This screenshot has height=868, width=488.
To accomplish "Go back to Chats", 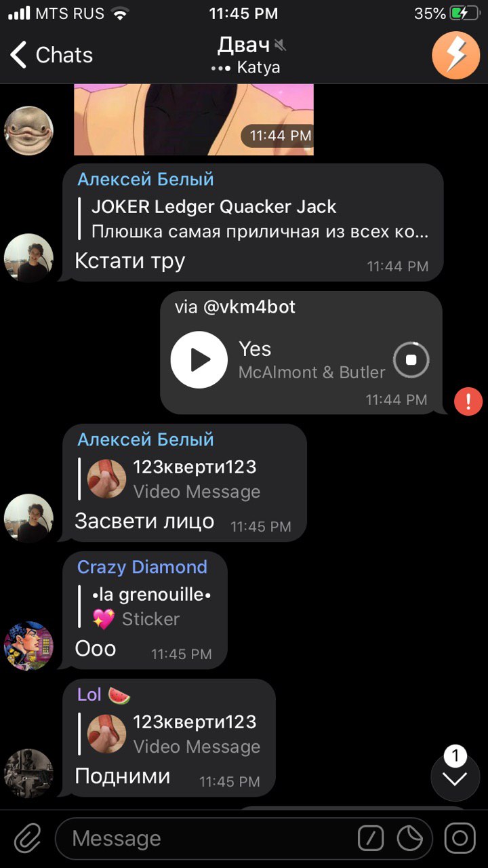I will tap(52, 55).
